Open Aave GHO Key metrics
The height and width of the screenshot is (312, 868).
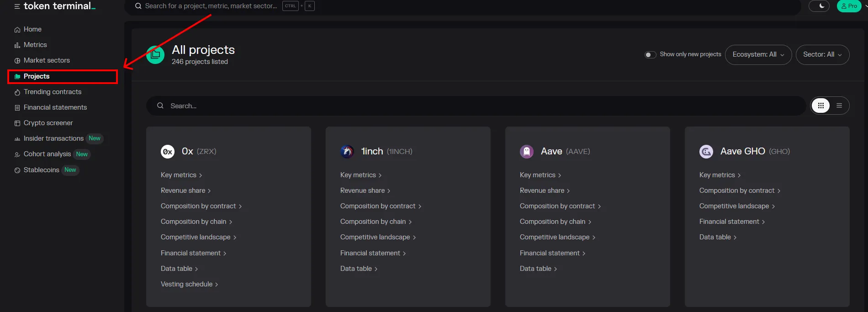pyautogui.click(x=720, y=175)
